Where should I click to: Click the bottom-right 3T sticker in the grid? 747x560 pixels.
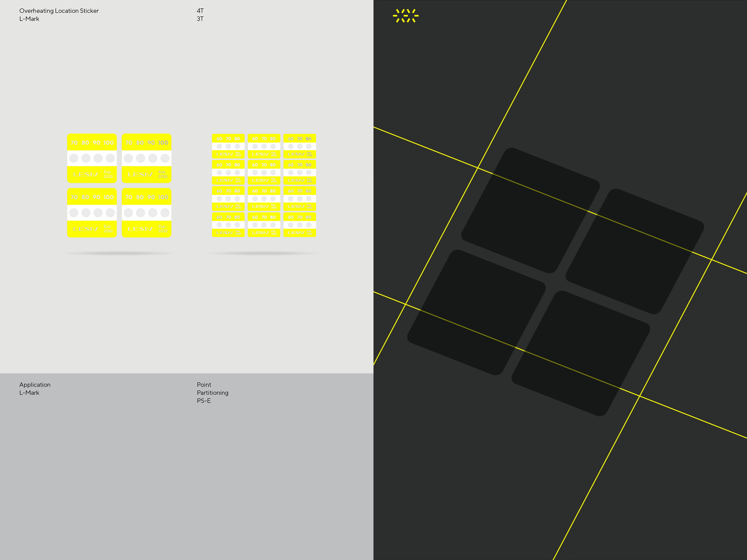(300, 225)
